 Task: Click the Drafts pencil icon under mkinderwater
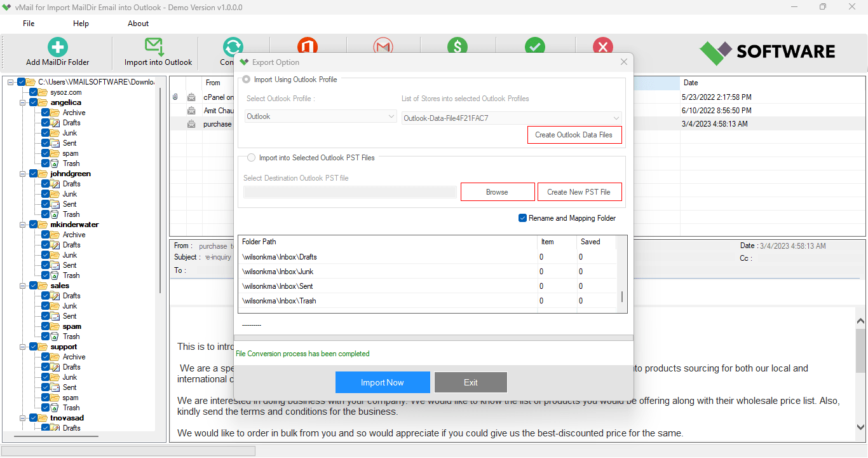[55, 245]
